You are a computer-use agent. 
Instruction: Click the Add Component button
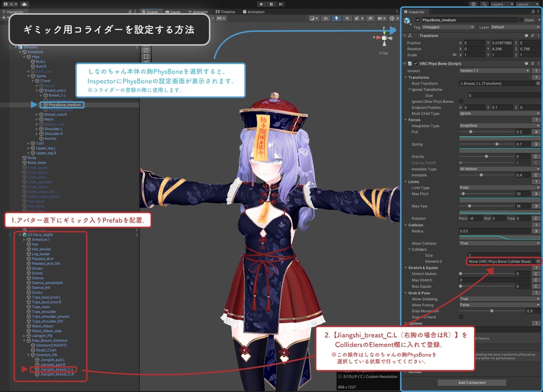pyautogui.click(x=472, y=382)
